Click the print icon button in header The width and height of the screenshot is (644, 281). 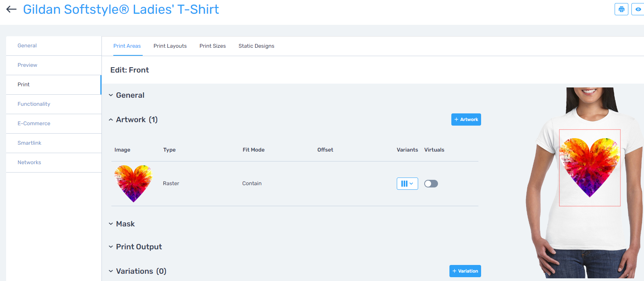(621, 9)
